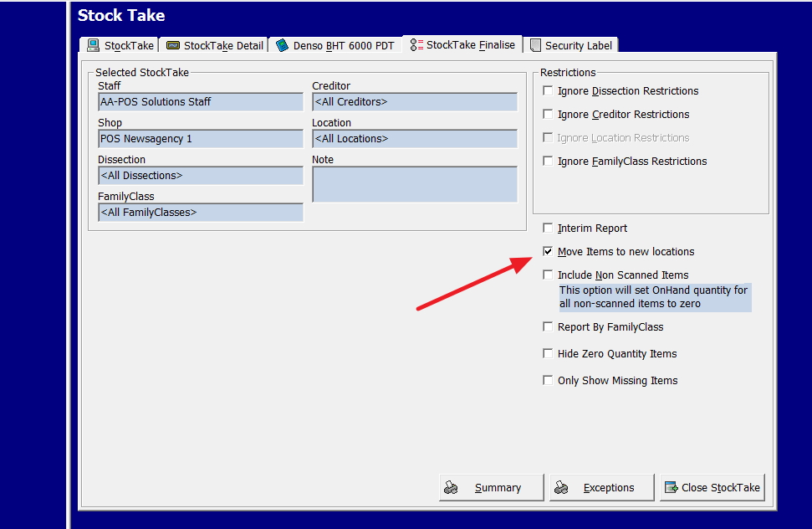Go to the Security Label tab
The width and height of the screenshot is (812, 529).
[570, 45]
